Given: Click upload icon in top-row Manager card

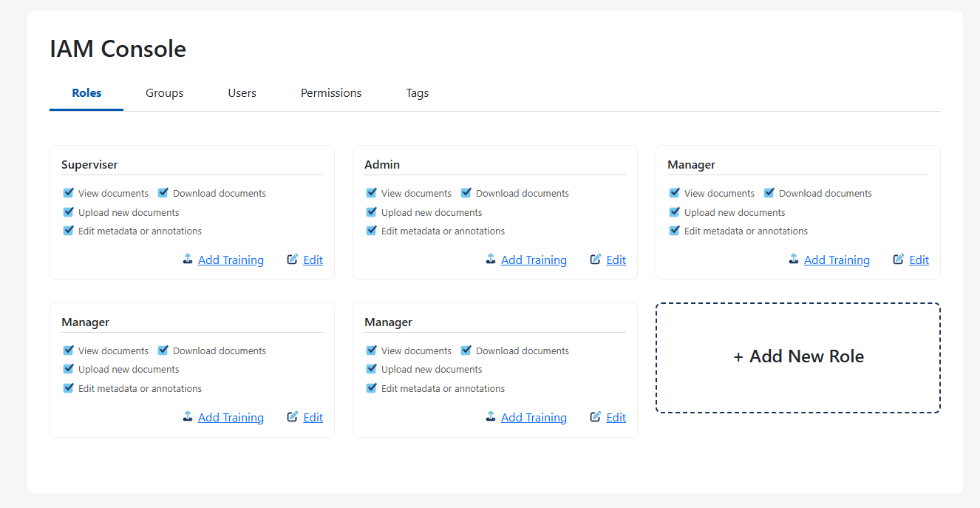Looking at the screenshot, I should pos(794,260).
